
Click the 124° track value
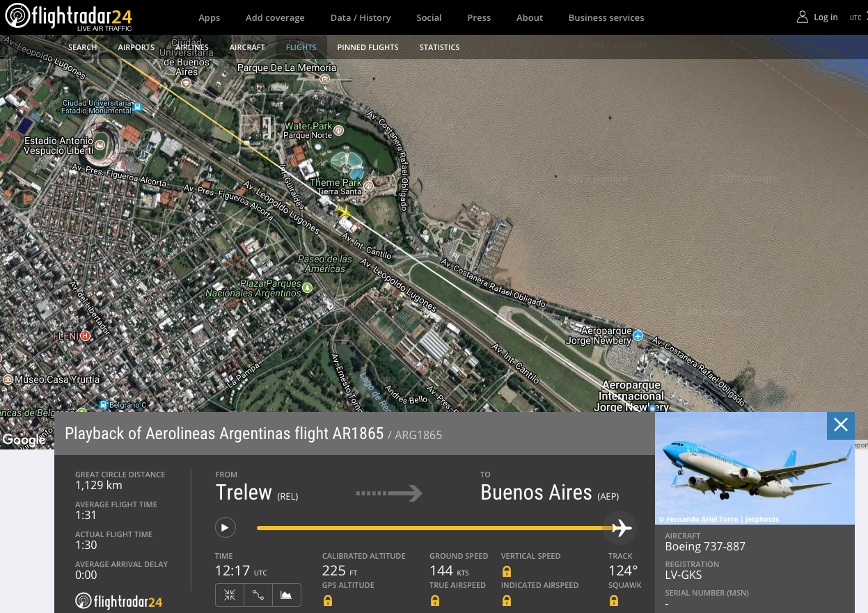click(623, 571)
